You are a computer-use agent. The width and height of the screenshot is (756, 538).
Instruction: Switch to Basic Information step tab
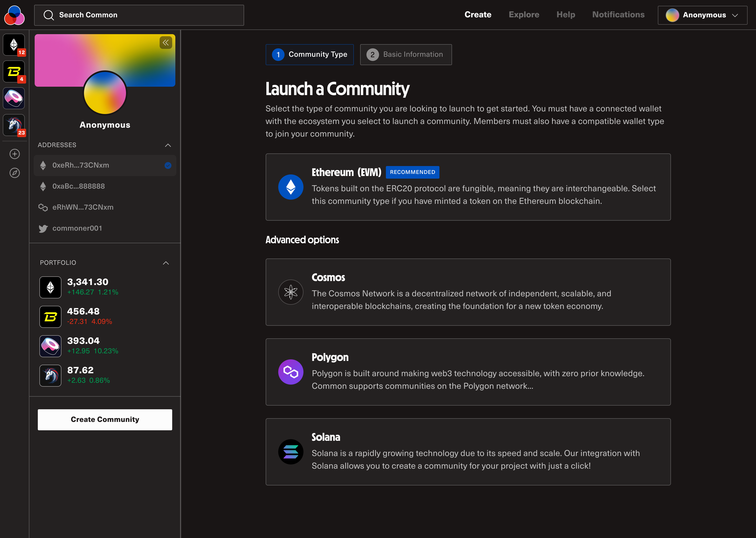(406, 54)
